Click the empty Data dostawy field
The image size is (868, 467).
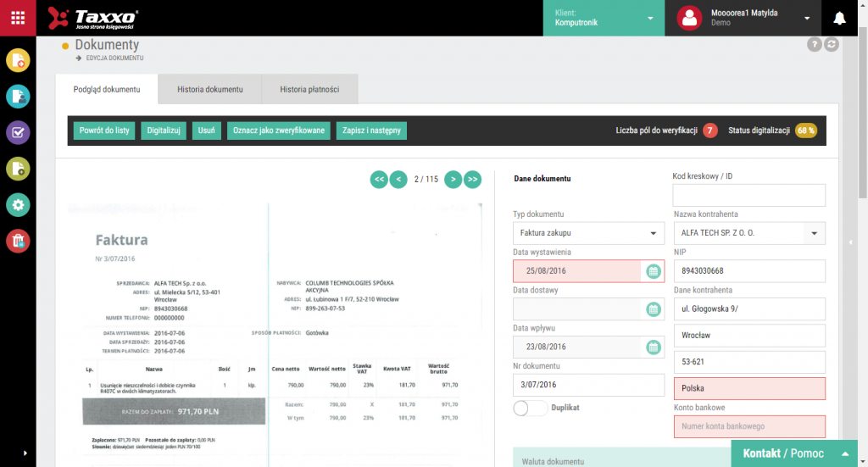pos(576,309)
